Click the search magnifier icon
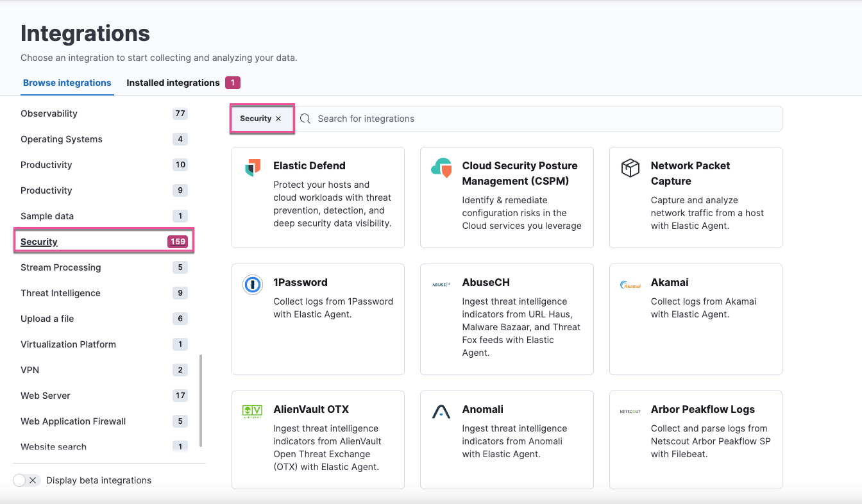Image resolution: width=862 pixels, height=504 pixels. point(305,119)
